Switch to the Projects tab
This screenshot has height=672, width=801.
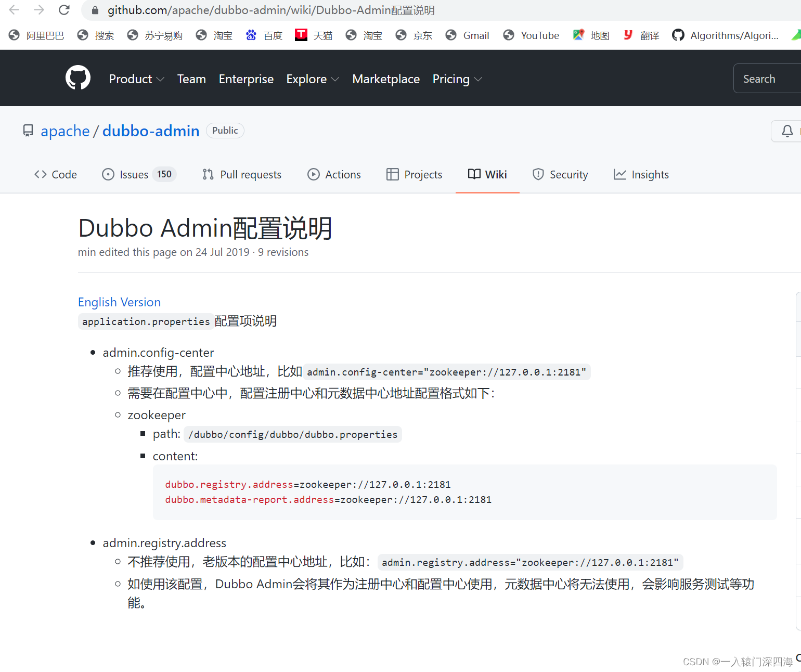click(414, 175)
